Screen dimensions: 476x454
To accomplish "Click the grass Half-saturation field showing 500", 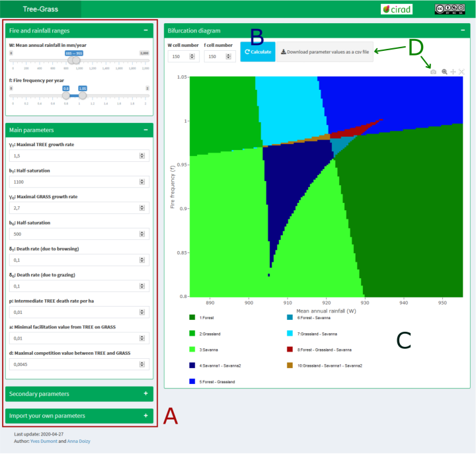I will 79,234.
